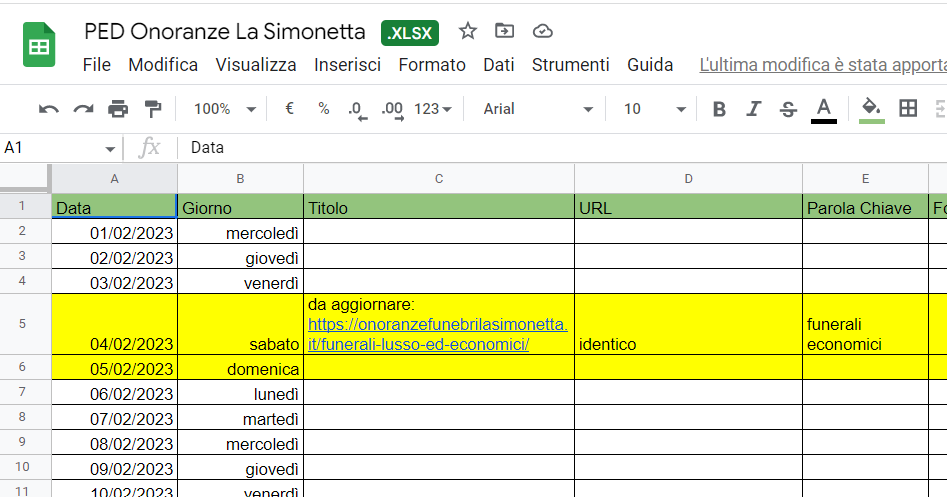Image resolution: width=947 pixels, height=497 pixels.
Task: Select column E header
Action: (865, 179)
